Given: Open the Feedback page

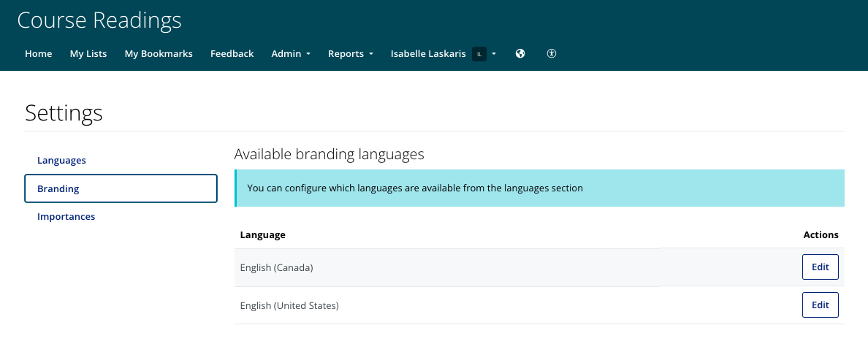Looking at the screenshot, I should click(x=232, y=53).
